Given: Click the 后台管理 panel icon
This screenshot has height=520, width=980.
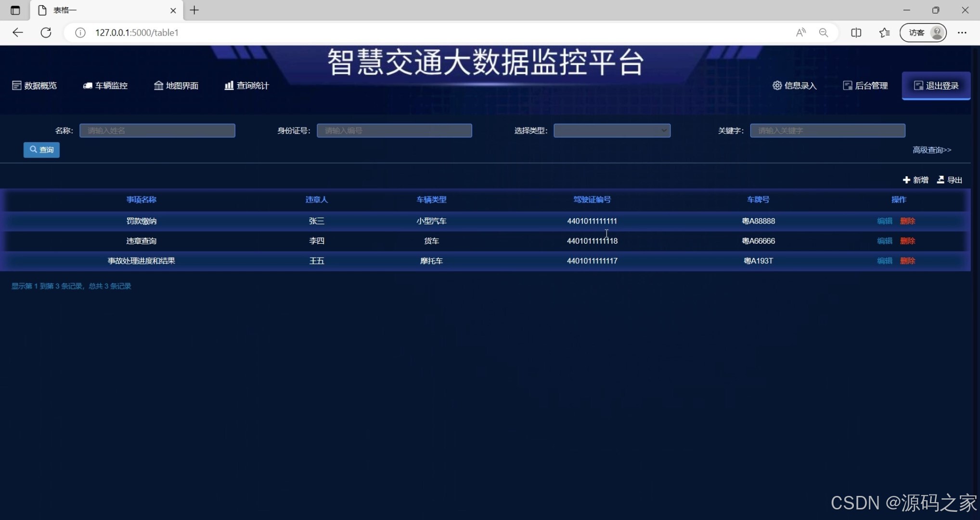Looking at the screenshot, I should pyautogui.click(x=848, y=86).
